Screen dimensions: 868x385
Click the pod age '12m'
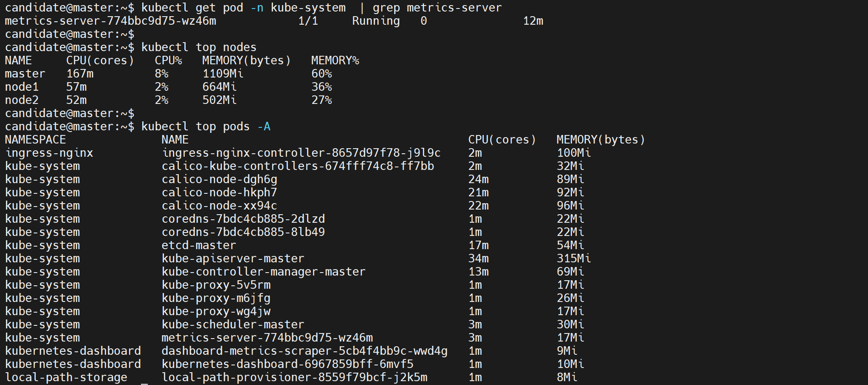click(x=533, y=21)
